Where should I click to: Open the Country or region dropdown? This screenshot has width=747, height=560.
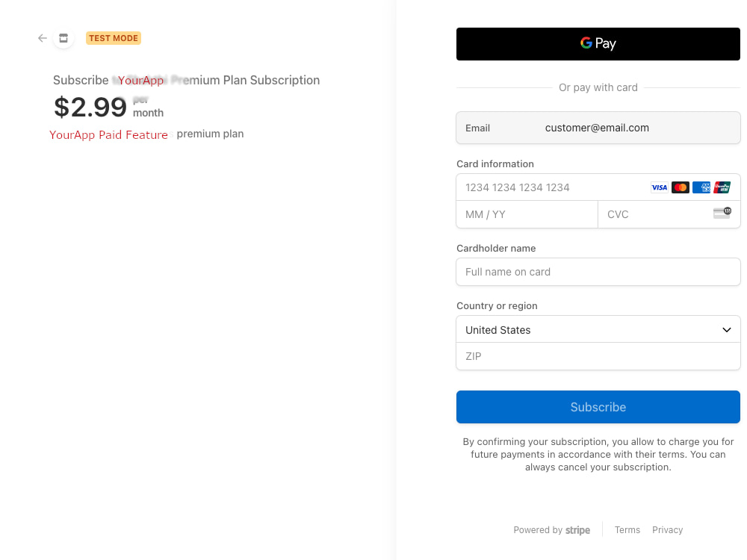(598, 329)
